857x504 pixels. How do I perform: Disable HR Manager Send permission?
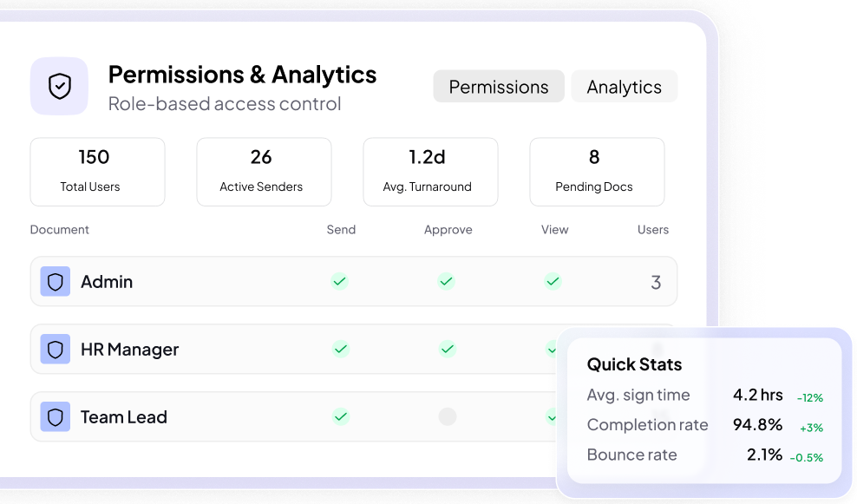[341, 349]
